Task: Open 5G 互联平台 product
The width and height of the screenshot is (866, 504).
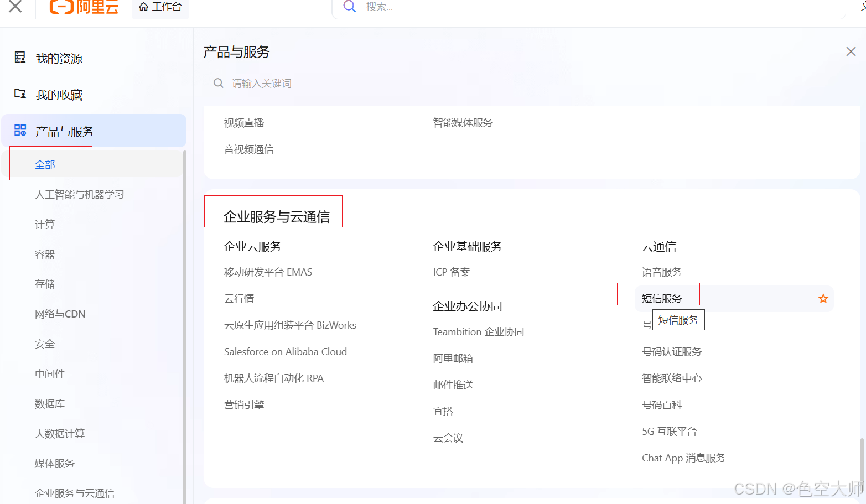Action: click(x=670, y=432)
